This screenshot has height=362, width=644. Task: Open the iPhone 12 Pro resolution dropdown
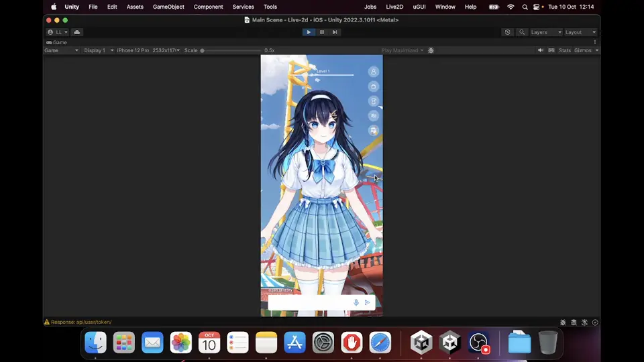[x=148, y=50]
